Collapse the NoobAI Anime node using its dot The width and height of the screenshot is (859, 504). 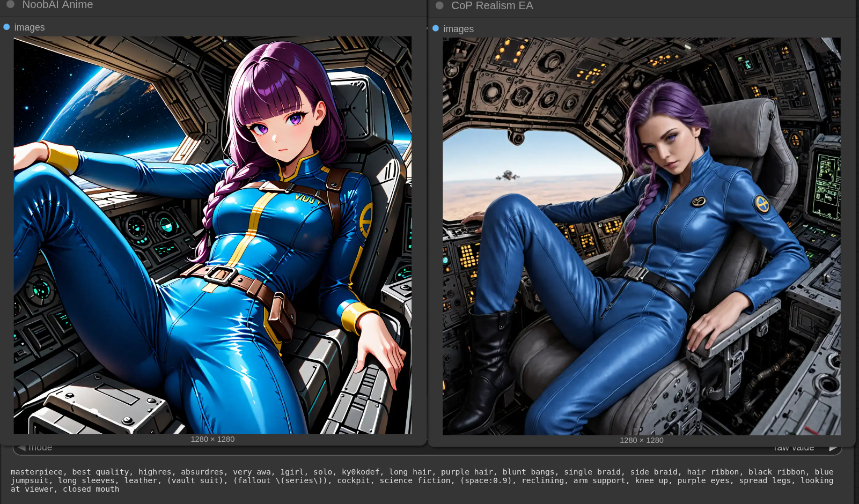click(10, 4)
